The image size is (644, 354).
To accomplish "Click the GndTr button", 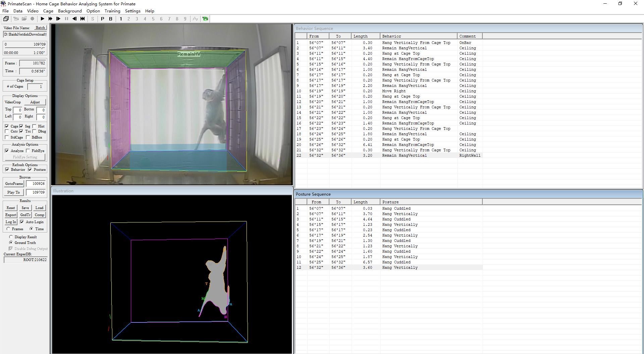I will point(25,215).
